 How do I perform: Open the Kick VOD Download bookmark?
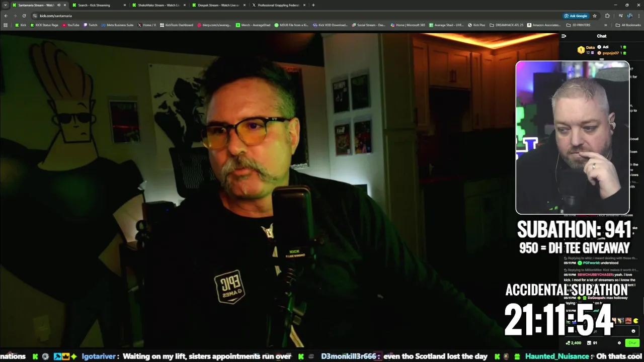[x=330, y=25]
